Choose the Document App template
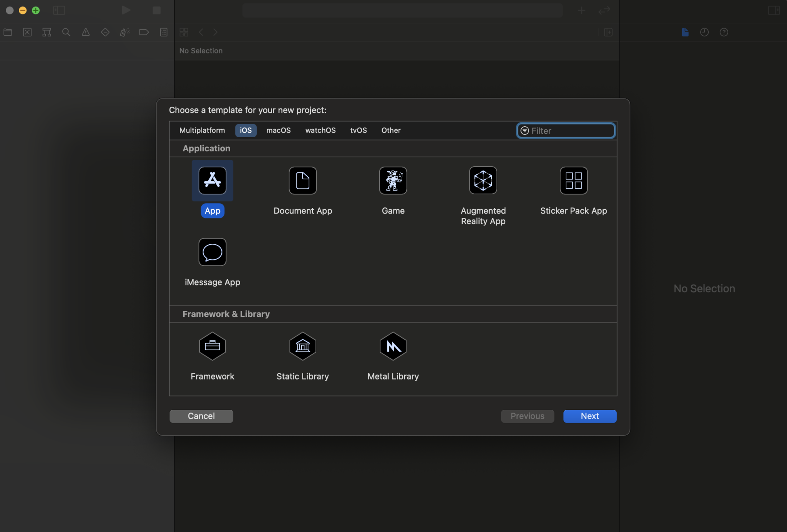 303,181
